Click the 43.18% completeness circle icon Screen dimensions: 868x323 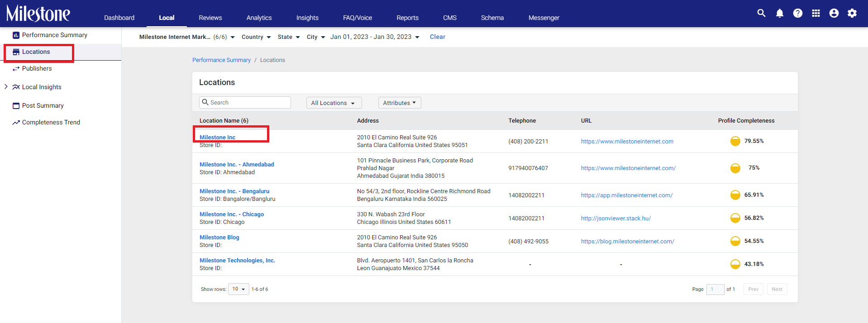(735, 264)
